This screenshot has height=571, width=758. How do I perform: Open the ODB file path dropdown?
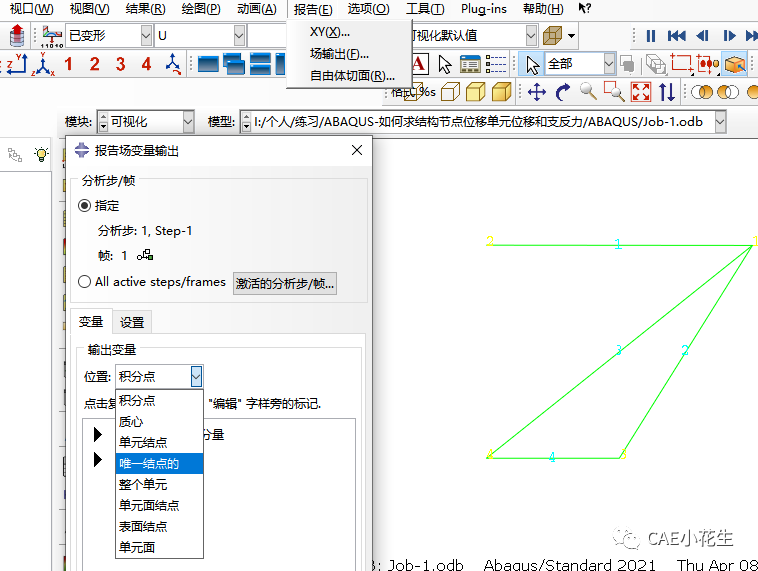[720, 122]
